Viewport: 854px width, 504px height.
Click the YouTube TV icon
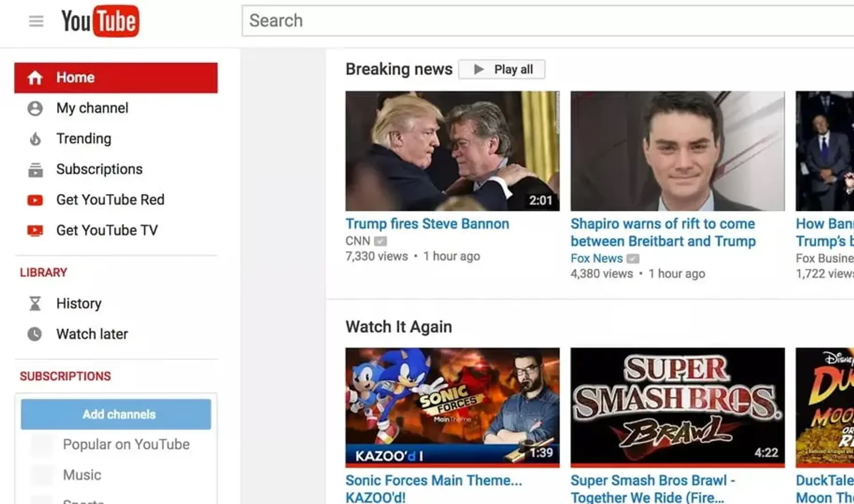pos(35,231)
